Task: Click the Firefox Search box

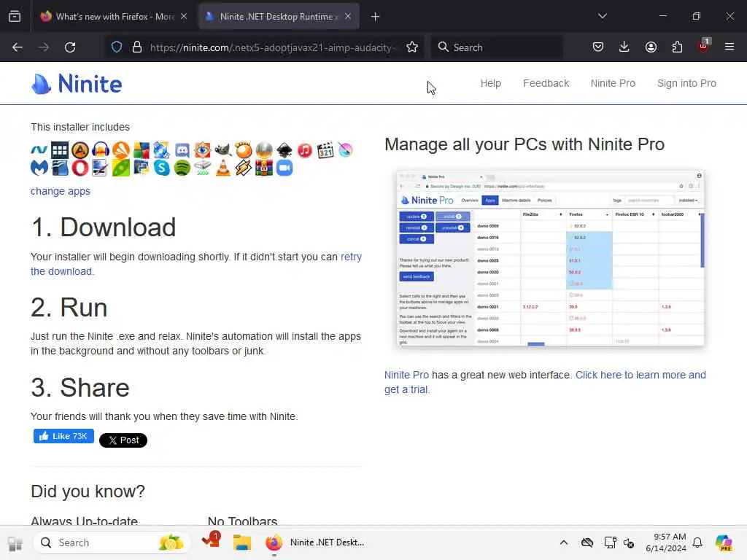Action: (x=496, y=47)
